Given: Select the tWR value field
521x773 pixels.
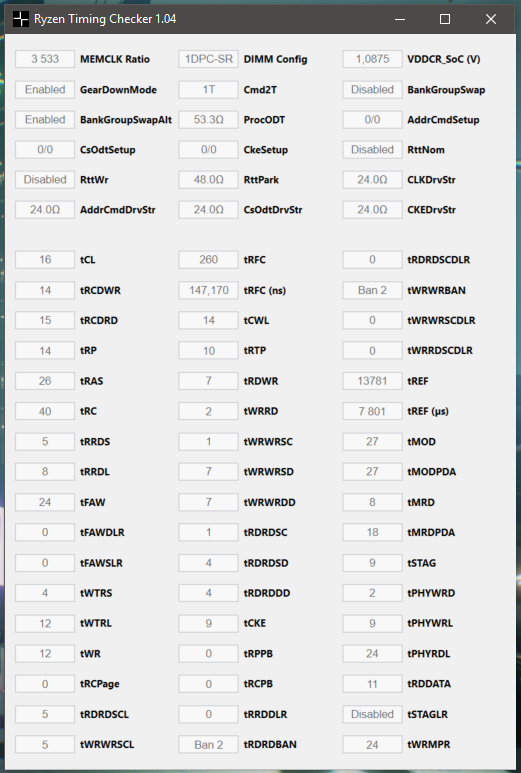Looking at the screenshot, I should (45, 654).
